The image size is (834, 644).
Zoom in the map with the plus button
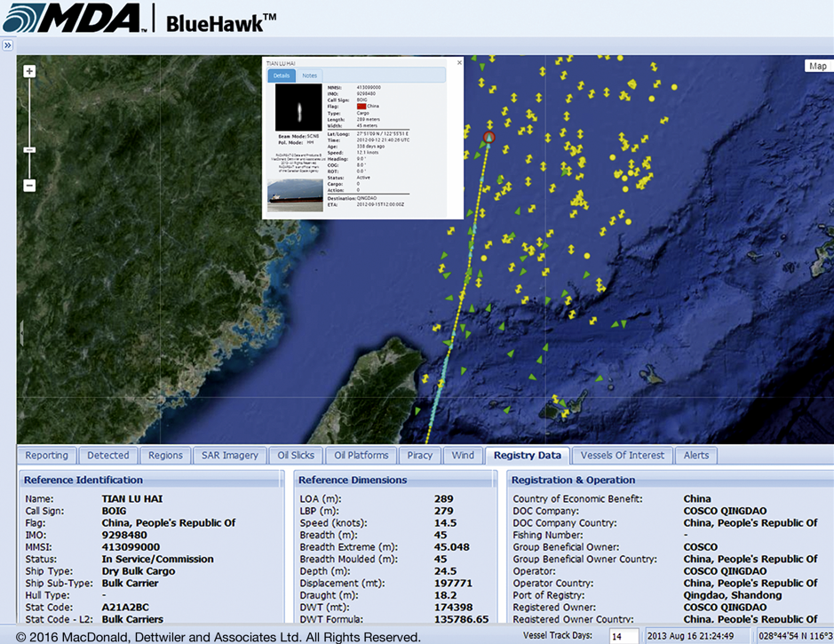29,71
